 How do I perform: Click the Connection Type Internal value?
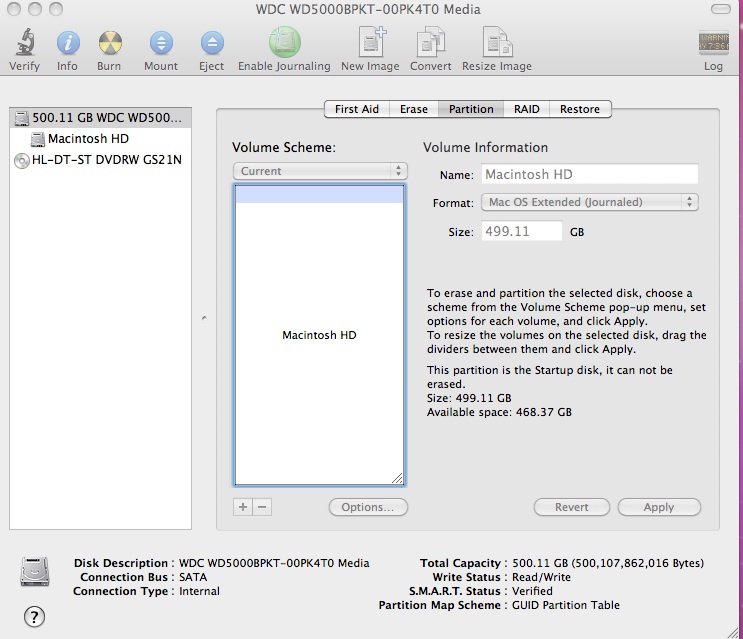(x=199, y=591)
